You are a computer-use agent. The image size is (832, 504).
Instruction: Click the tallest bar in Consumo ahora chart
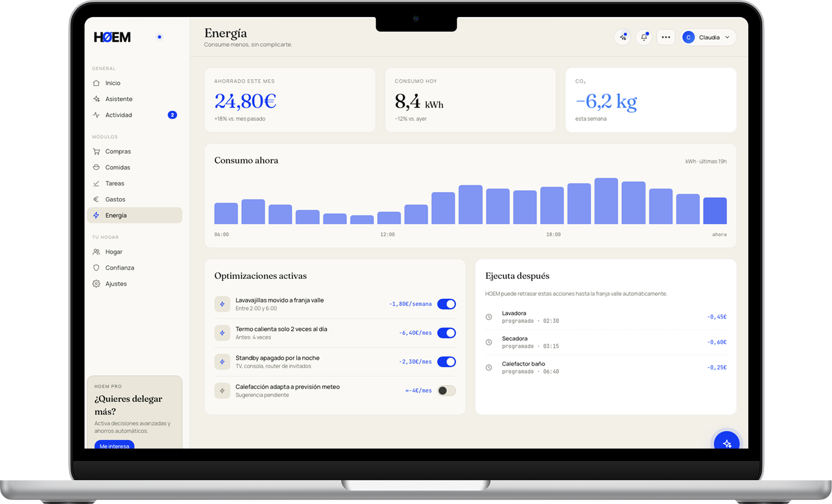(606, 201)
